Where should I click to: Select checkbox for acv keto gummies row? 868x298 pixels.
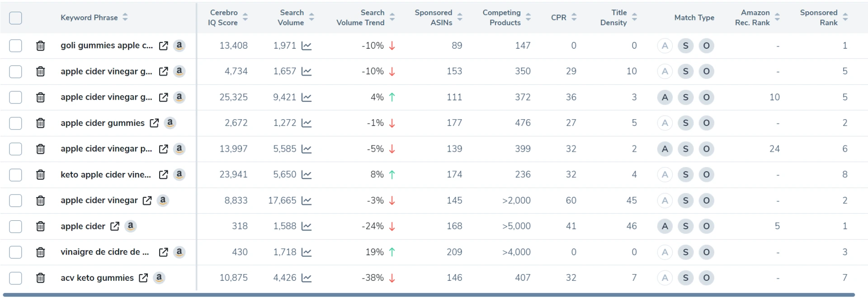coord(15,278)
